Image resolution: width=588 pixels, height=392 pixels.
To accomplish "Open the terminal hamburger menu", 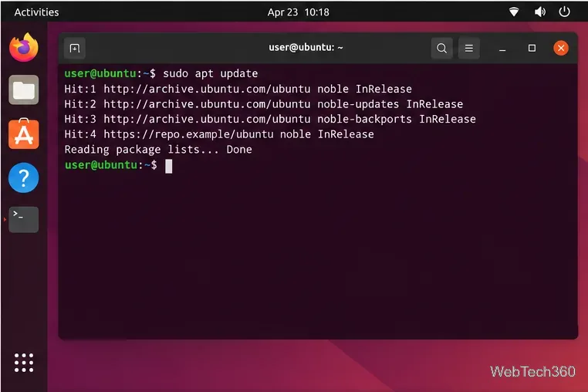I will [x=468, y=48].
